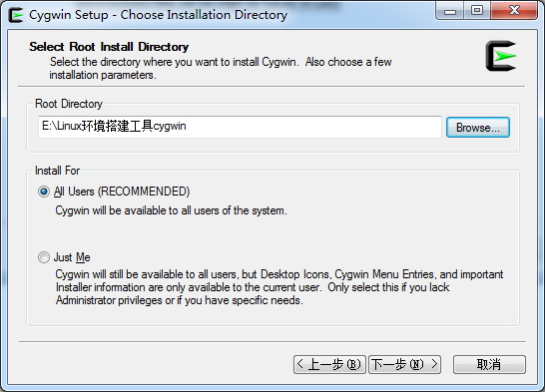Click the "Install For" group label
Image resolution: width=545 pixels, height=392 pixels.
tap(57, 171)
